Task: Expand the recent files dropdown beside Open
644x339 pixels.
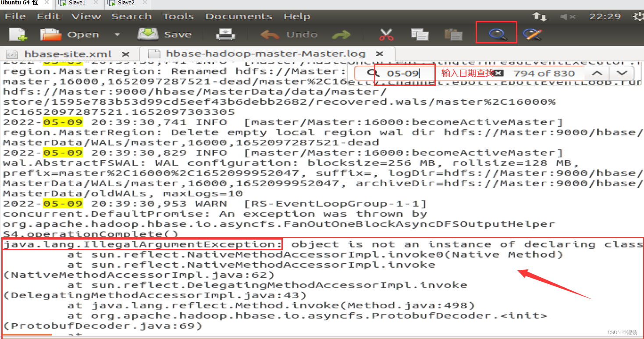Action: tap(117, 35)
